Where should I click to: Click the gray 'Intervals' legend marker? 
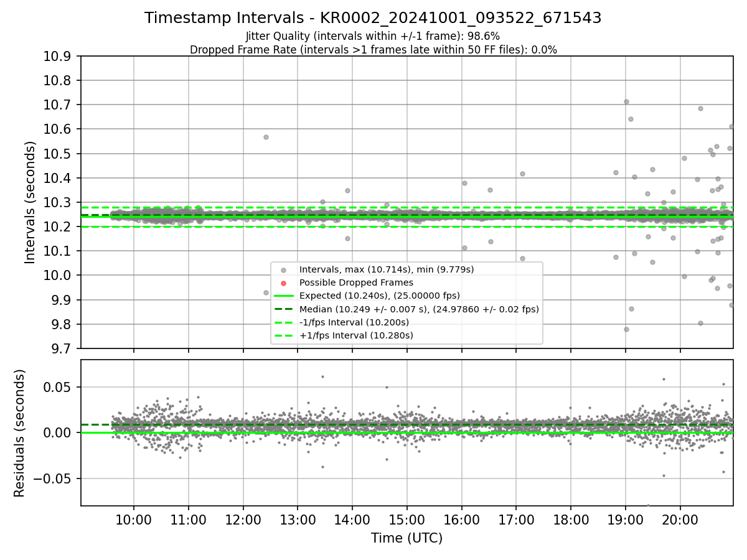tap(283, 269)
